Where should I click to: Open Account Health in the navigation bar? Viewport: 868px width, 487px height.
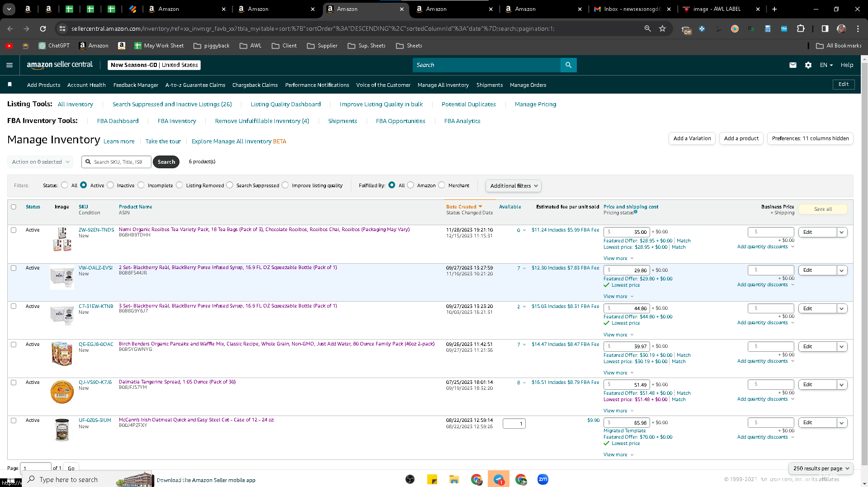click(x=86, y=85)
